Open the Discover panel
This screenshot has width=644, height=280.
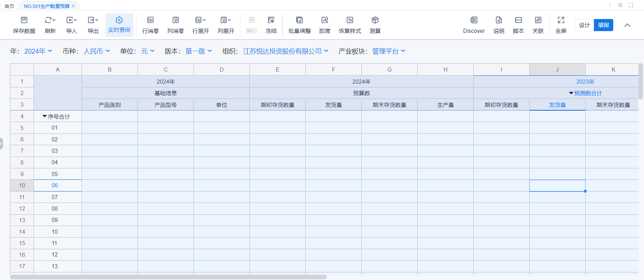[474, 20]
